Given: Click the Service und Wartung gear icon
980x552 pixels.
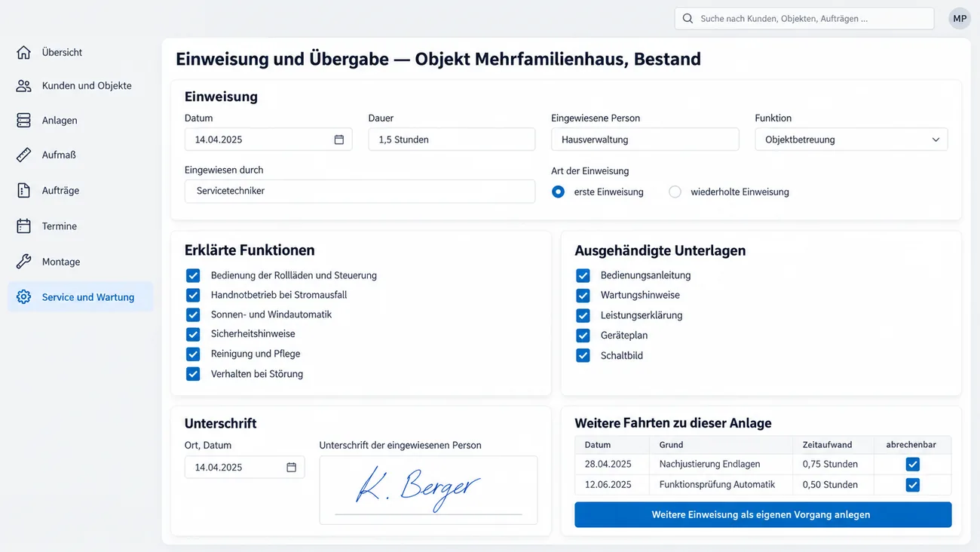Looking at the screenshot, I should point(23,297).
